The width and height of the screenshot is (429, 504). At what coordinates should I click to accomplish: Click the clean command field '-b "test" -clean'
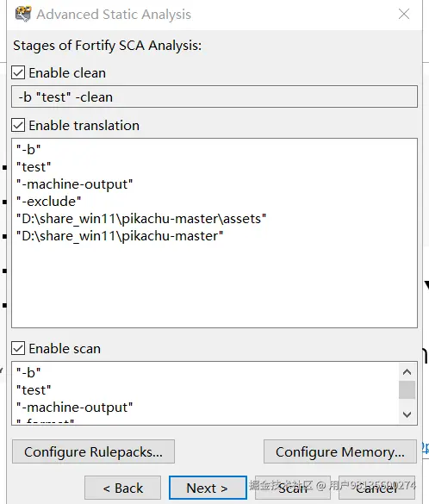(x=214, y=96)
